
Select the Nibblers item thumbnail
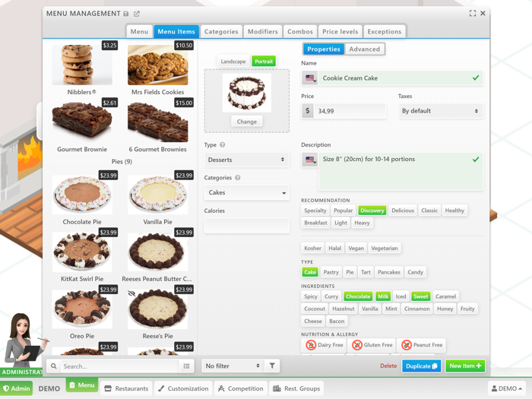click(x=82, y=65)
